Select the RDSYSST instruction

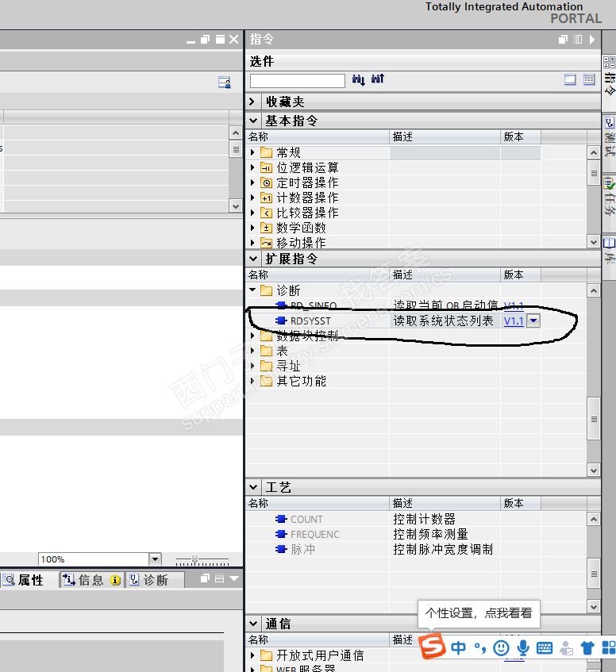coord(310,321)
